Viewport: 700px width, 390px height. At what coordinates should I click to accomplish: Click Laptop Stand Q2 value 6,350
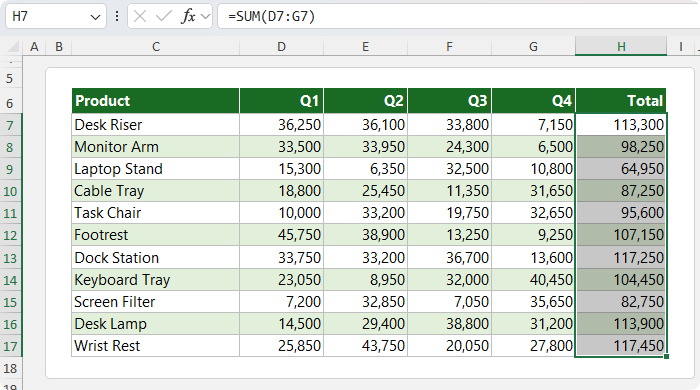[x=365, y=169]
